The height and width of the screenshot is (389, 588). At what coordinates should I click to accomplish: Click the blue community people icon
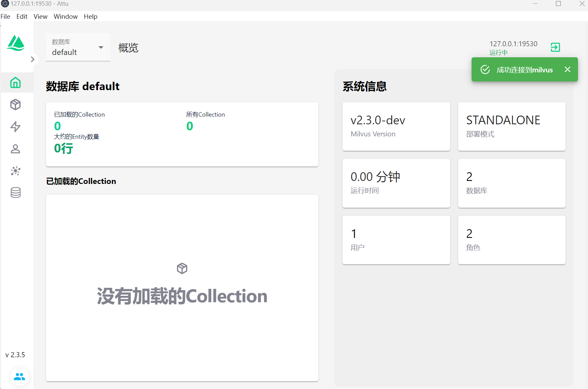click(19, 377)
